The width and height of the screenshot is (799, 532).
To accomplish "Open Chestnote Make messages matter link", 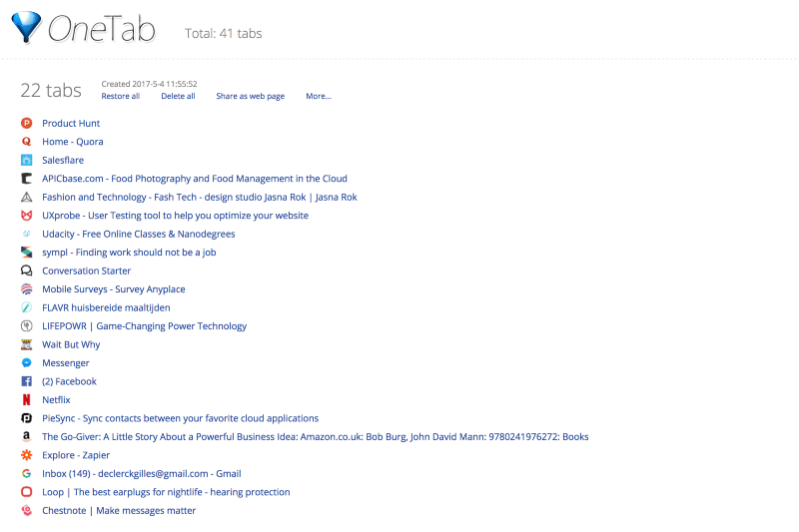I will [x=119, y=511].
